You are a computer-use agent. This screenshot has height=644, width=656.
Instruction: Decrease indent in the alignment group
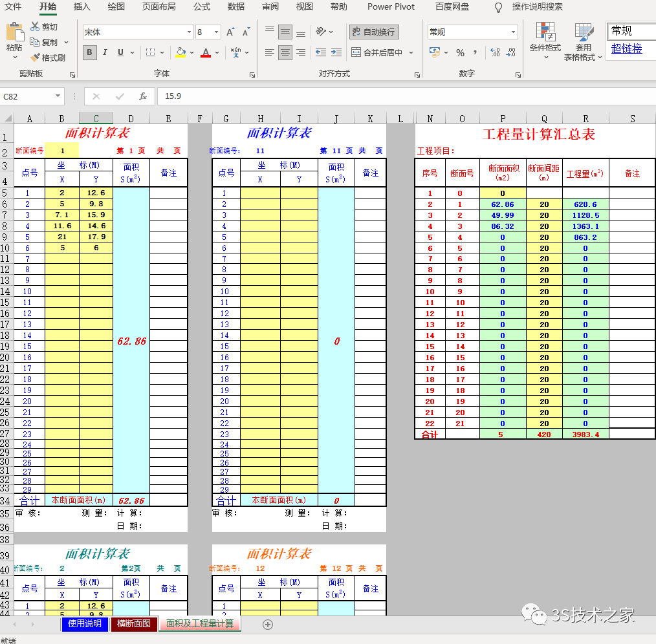click(x=321, y=52)
